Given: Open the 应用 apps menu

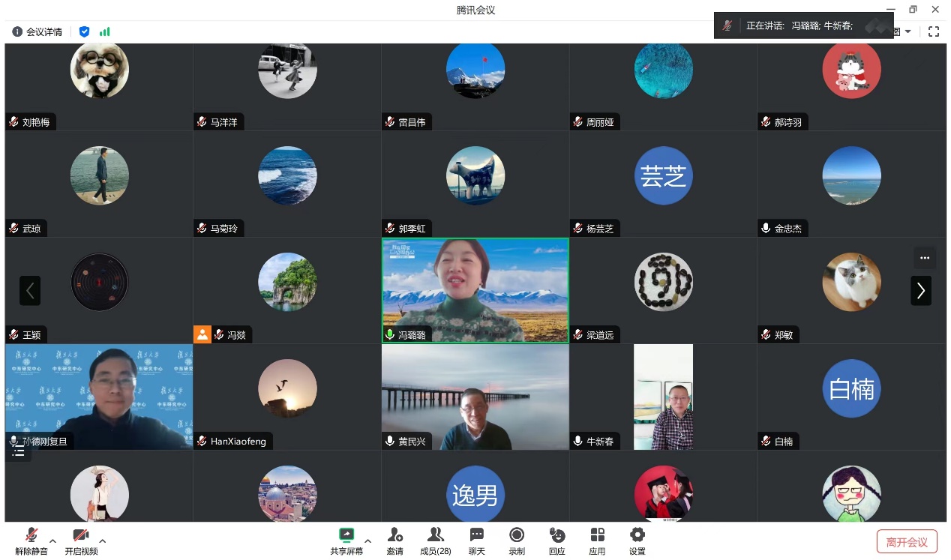Looking at the screenshot, I should pyautogui.click(x=597, y=541).
